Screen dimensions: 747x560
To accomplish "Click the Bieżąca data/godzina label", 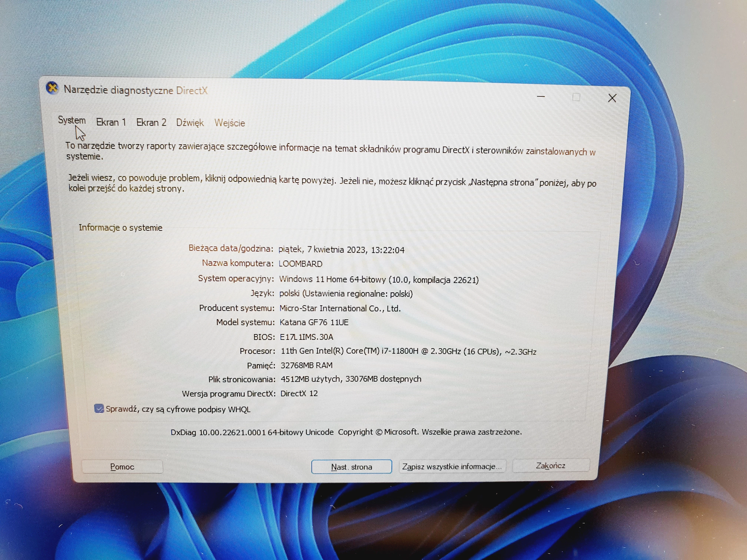I will [x=231, y=248].
